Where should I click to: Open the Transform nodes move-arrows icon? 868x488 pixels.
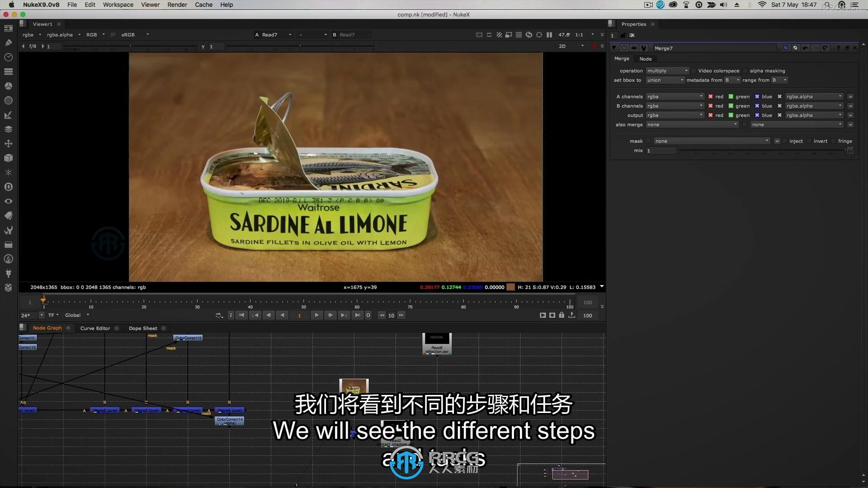[x=8, y=144]
